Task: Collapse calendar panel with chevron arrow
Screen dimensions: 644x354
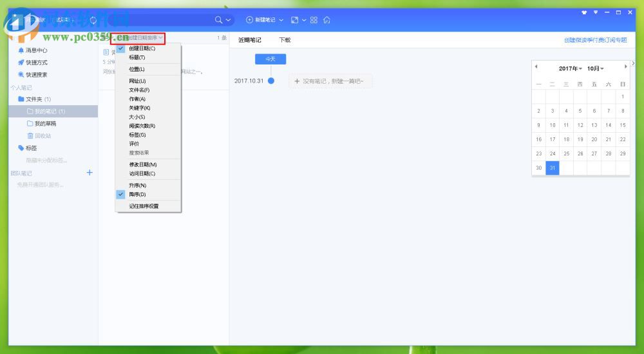Action: coord(633,63)
